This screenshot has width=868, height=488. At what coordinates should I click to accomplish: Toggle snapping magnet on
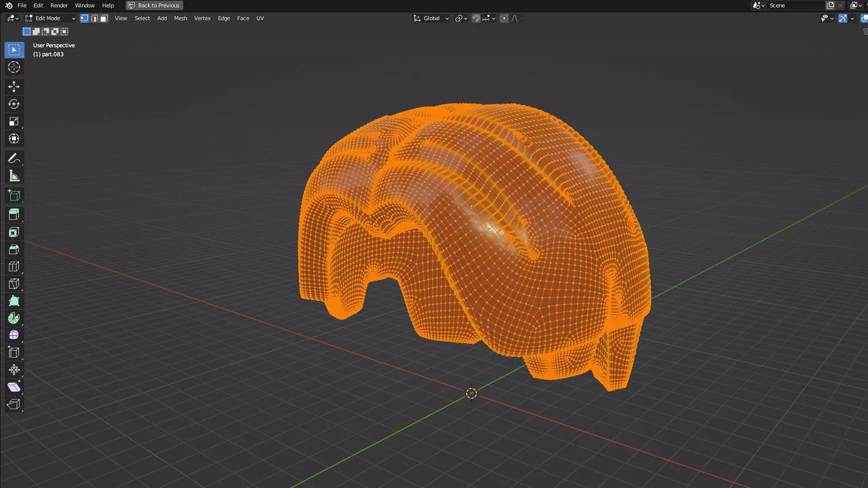476,19
